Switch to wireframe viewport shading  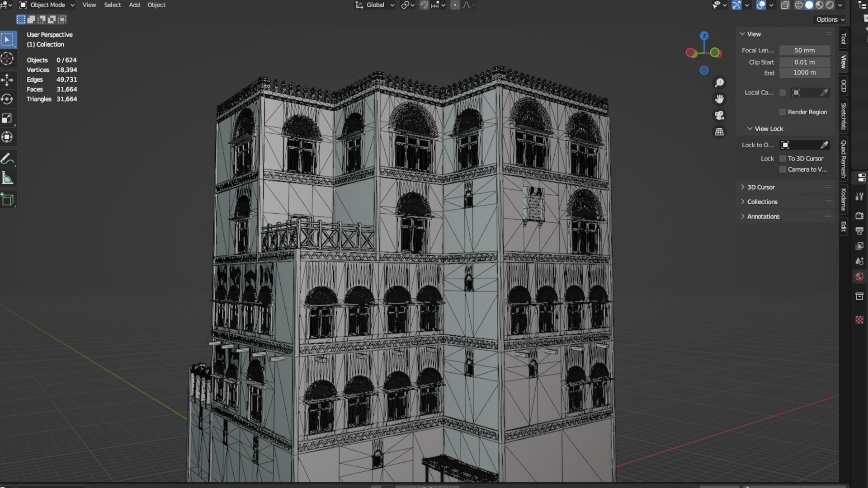pyautogui.click(x=799, y=5)
